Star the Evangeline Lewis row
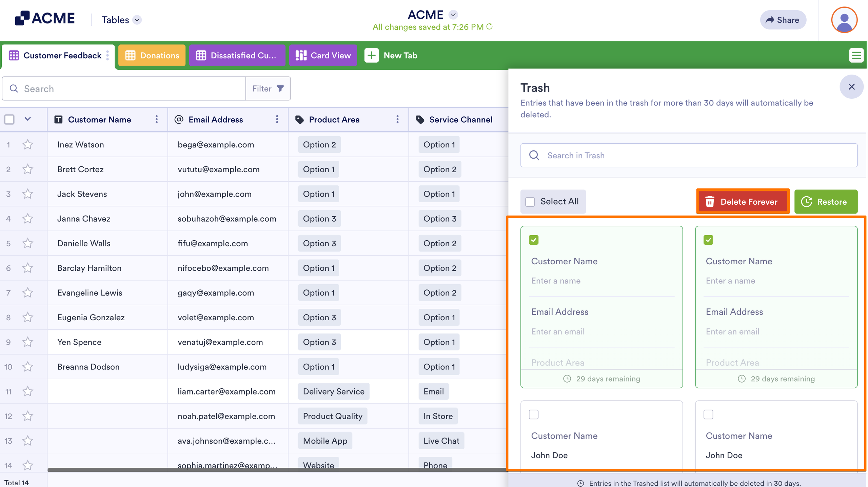868x487 pixels. coord(27,293)
